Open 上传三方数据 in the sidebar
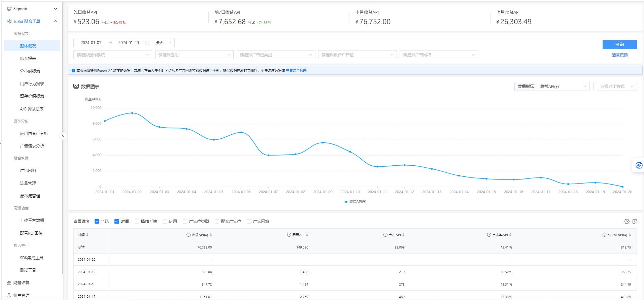This screenshot has width=644, height=300. (32, 221)
